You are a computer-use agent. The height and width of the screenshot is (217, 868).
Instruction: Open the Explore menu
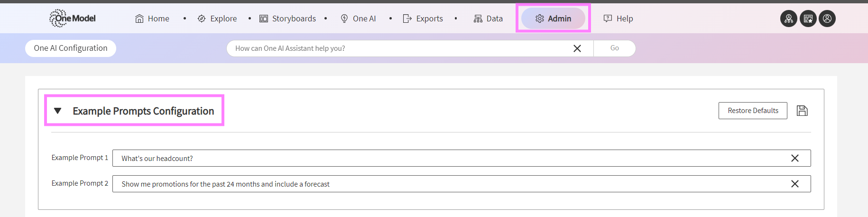click(217, 19)
